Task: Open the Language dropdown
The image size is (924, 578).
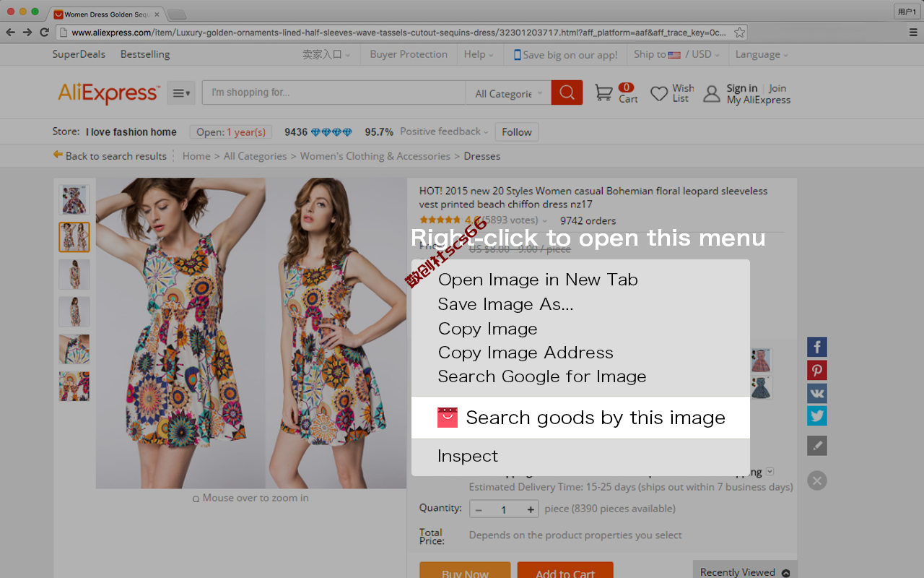Action: click(x=762, y=54)
